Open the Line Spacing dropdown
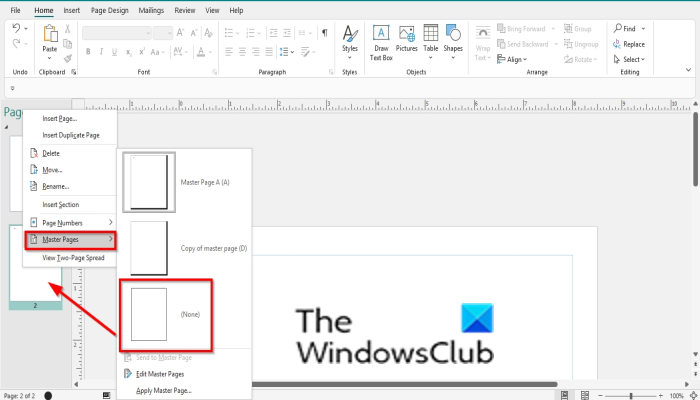 287,52
